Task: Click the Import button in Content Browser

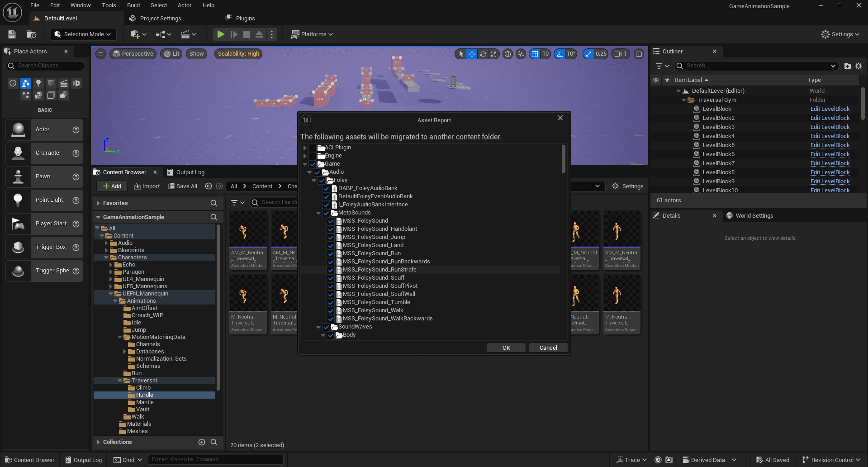Action: click(147, 186)
